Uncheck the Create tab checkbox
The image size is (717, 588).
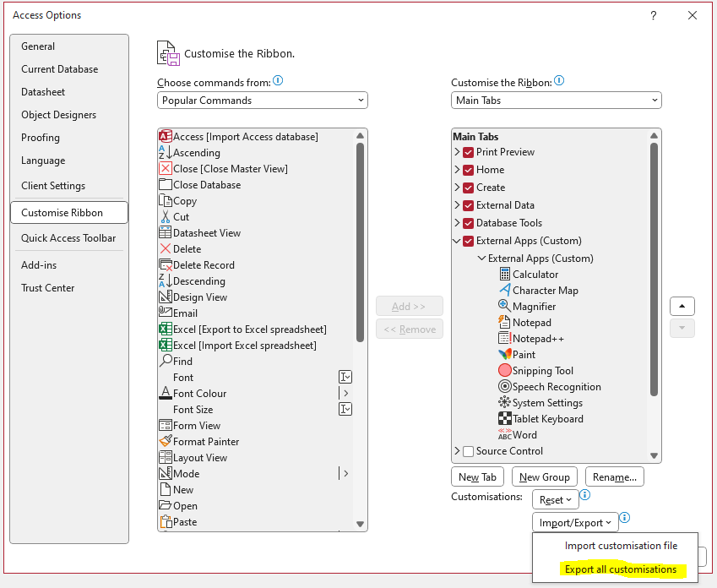point(468,188)
